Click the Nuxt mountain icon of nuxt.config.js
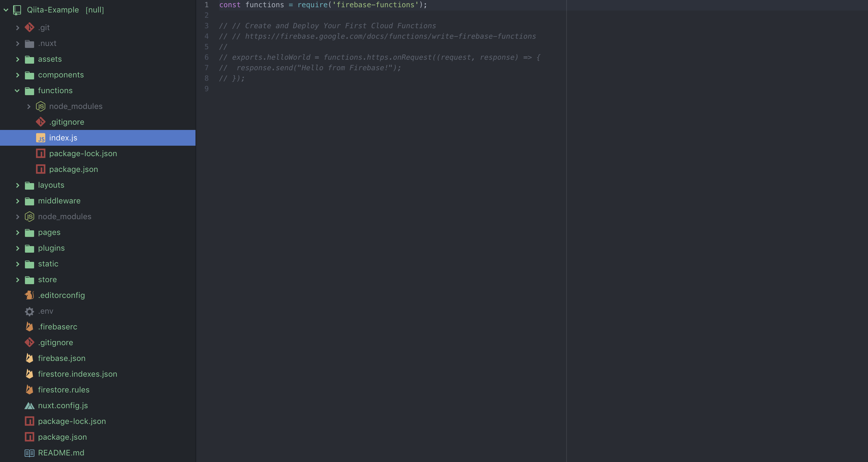 29,406
